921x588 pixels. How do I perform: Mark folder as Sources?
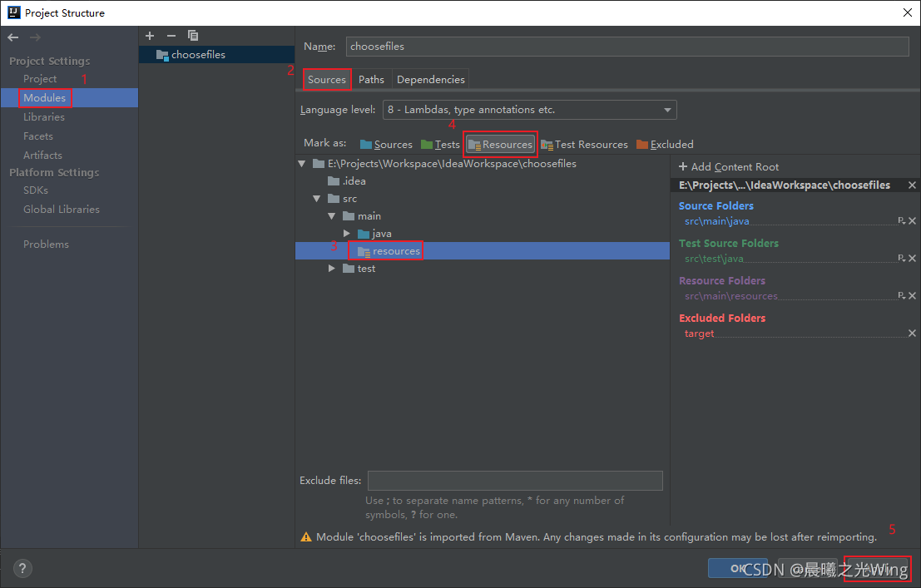[386, 145]
